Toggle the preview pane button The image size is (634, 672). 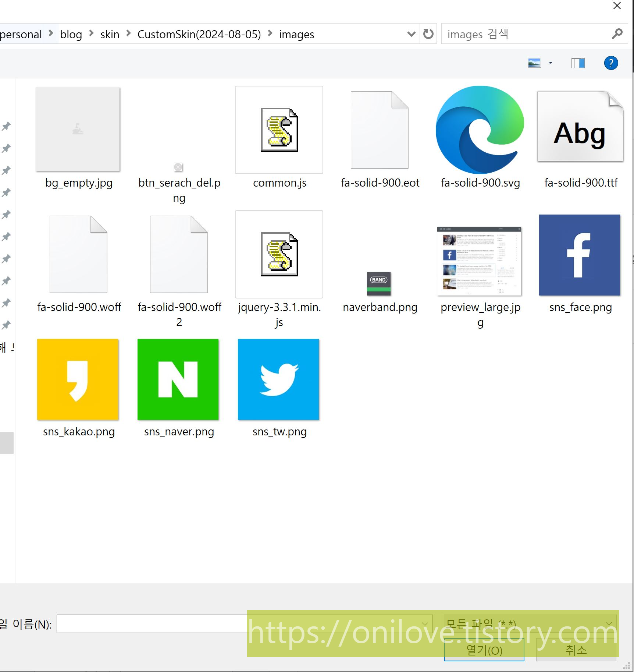pyautogui.click(x=578, y=63)
